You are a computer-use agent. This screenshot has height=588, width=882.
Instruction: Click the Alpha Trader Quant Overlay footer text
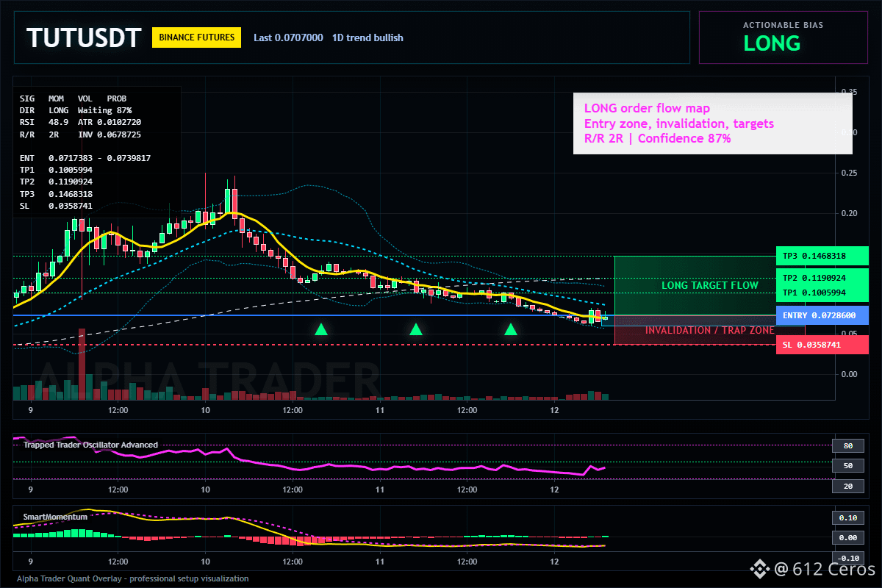pos(133,578)
